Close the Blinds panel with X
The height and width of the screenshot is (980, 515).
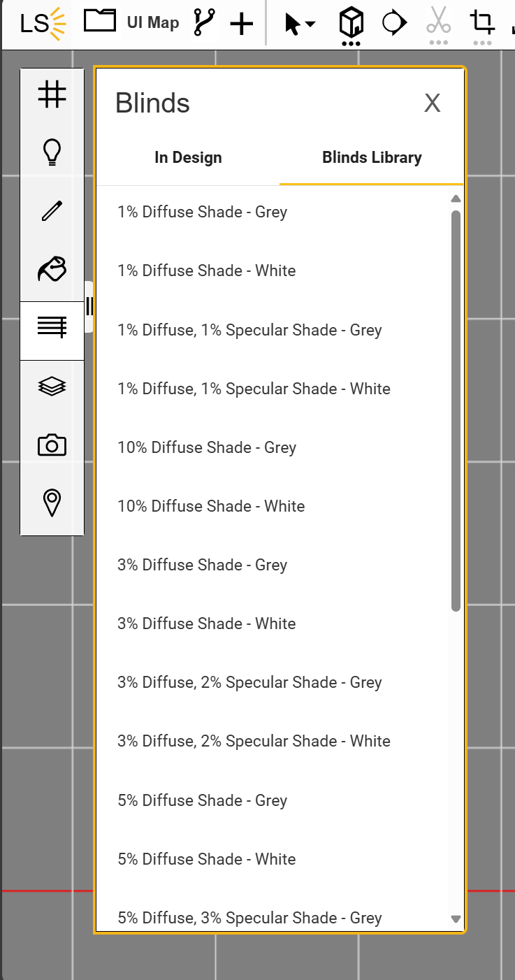point(433,103)
